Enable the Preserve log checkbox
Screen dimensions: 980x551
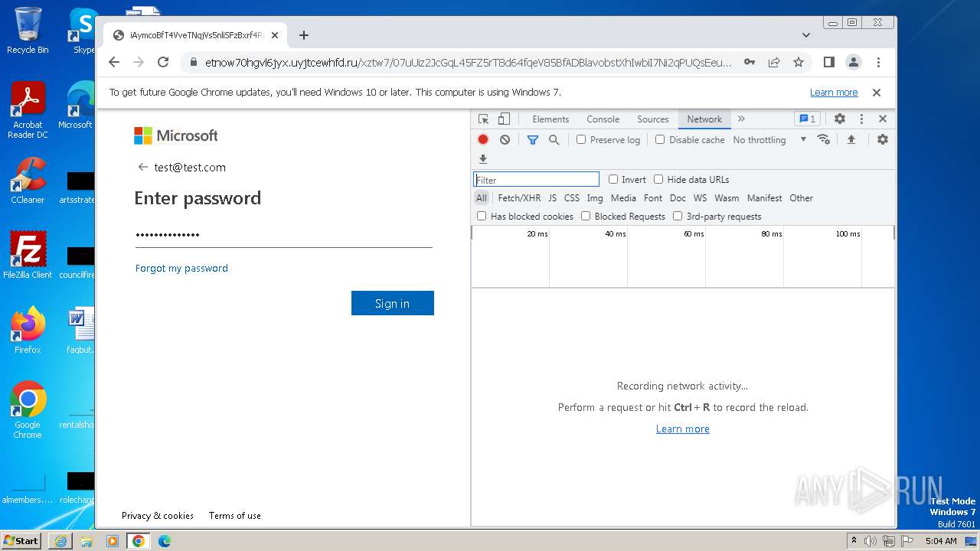(x=581, y=139)
